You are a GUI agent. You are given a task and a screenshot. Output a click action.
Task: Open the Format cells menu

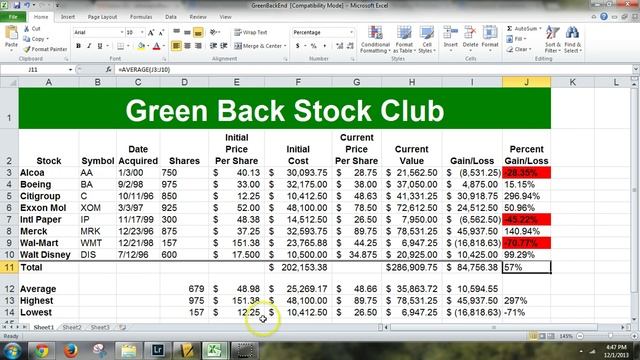pyautogui.click(x=490, y=40)
